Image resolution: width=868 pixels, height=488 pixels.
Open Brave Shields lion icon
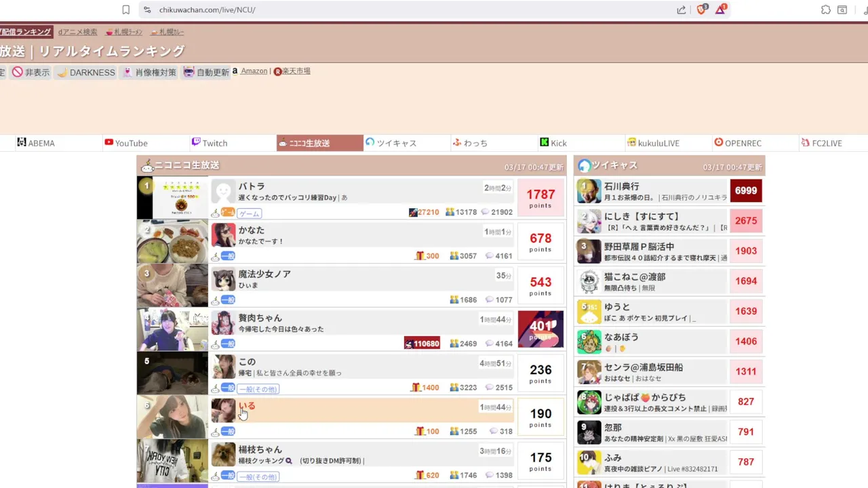click(x=702, y=9)
